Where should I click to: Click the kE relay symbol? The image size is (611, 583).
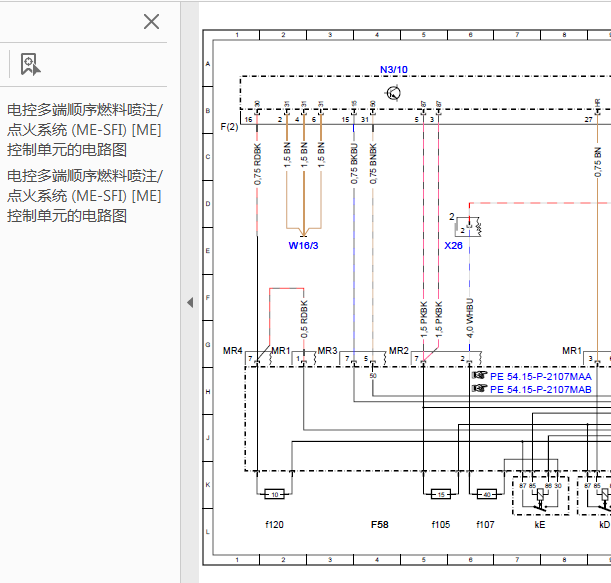coord(540,495)
